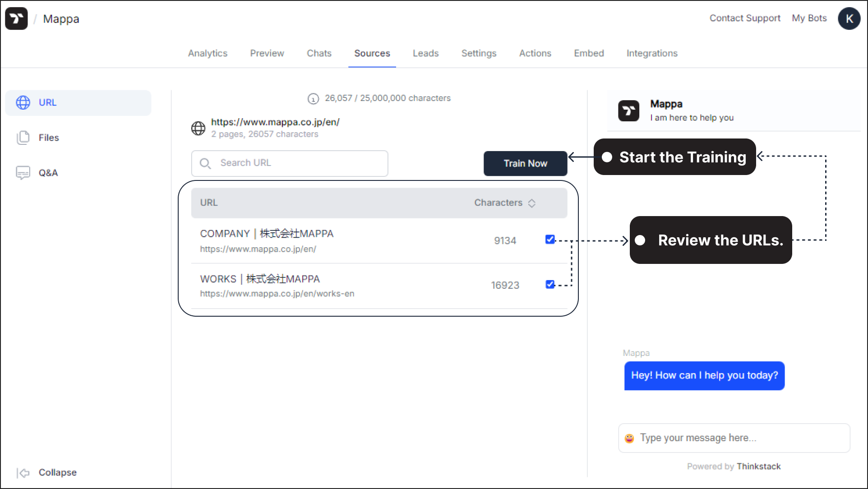Open the Chats tab
868x489 pixels.
[319, 53]
